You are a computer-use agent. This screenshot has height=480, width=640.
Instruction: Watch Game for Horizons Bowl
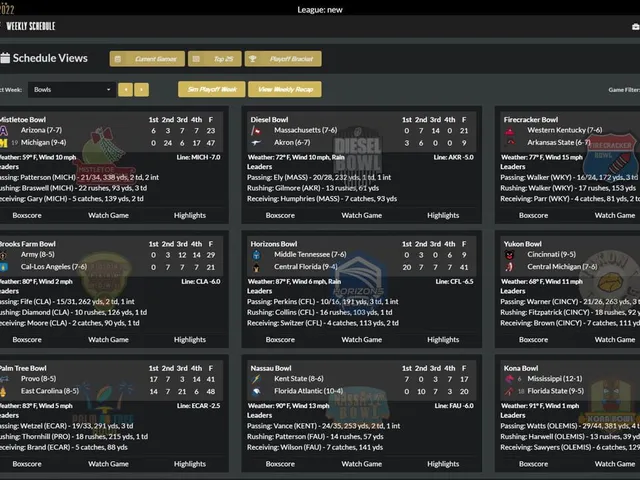[362, 340]
